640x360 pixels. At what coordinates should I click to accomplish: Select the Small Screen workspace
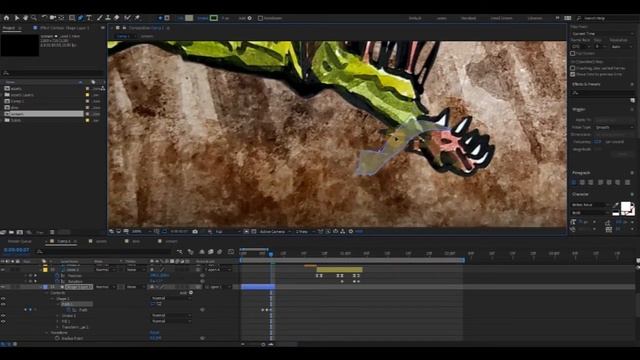(x=501, y=18)
